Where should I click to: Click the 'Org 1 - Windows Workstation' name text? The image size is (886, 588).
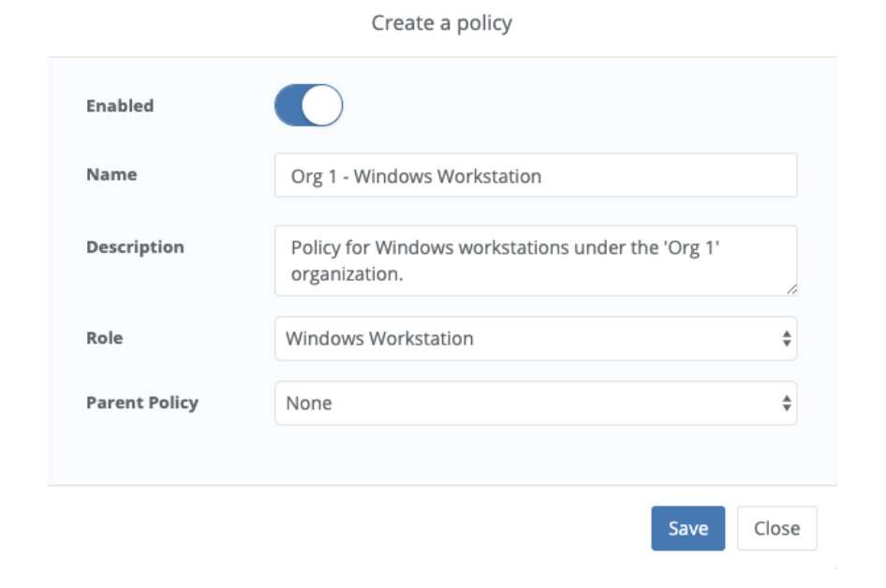[416, 176]
